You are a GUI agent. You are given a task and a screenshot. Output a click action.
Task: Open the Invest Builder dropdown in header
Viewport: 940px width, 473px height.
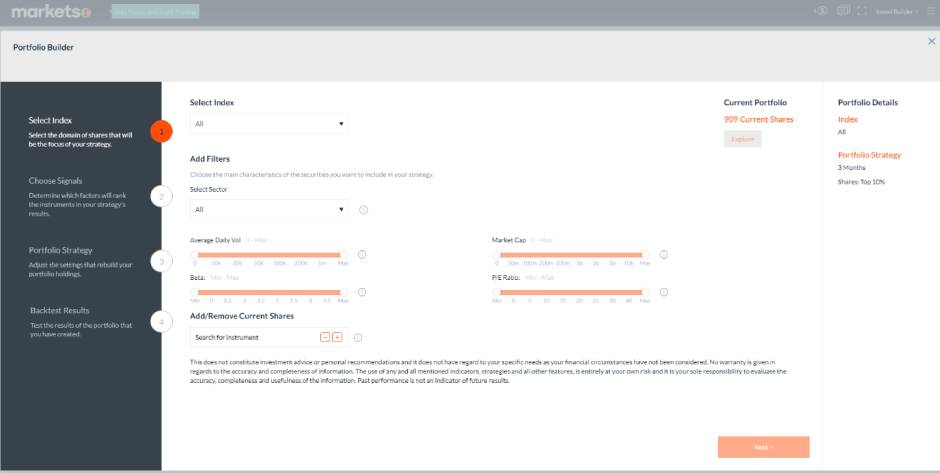click(897, 11)
